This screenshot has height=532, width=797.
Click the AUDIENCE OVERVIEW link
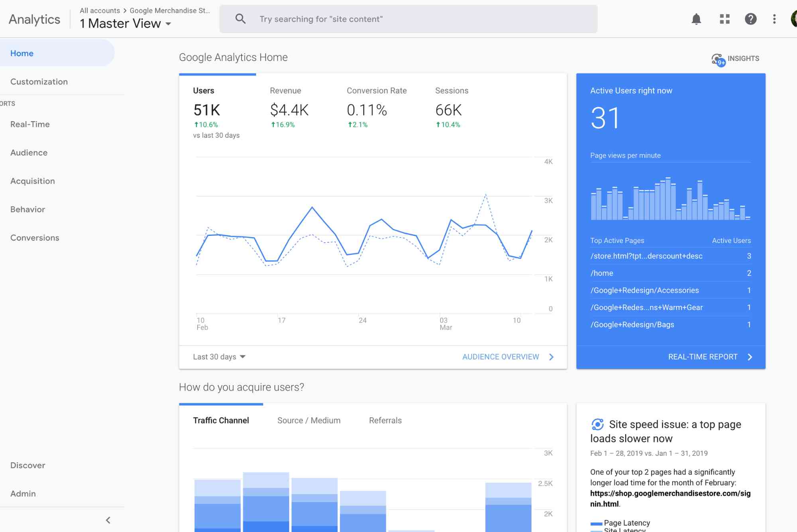pos(501,356)
